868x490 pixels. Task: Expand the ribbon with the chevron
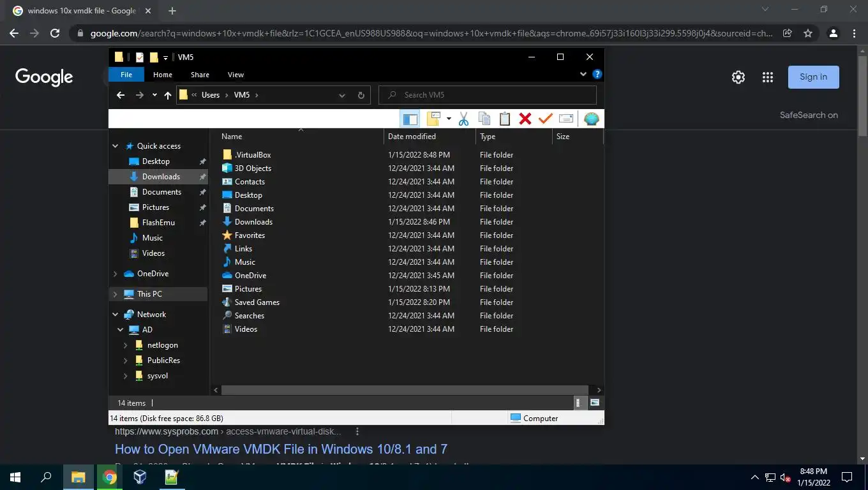[583, 75]
